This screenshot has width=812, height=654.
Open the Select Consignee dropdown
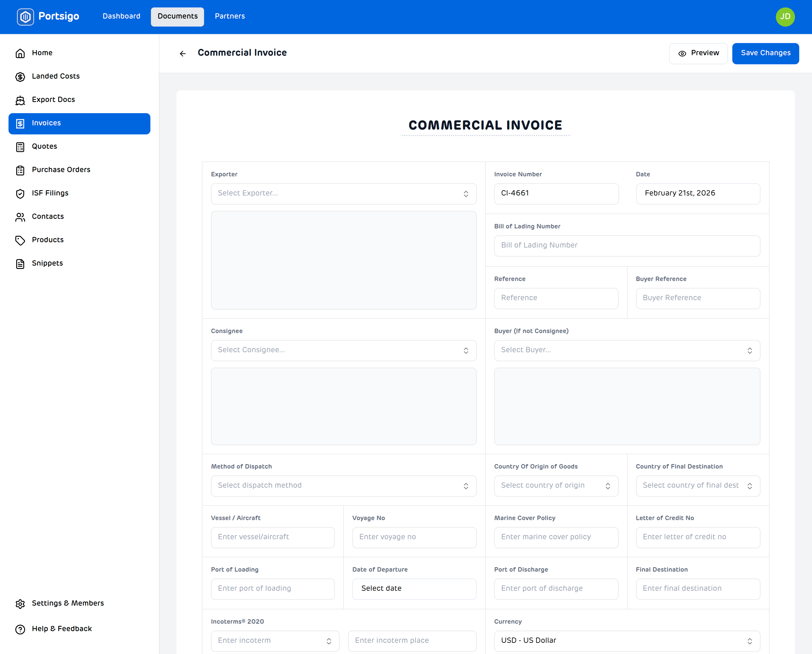pos(343,350)
